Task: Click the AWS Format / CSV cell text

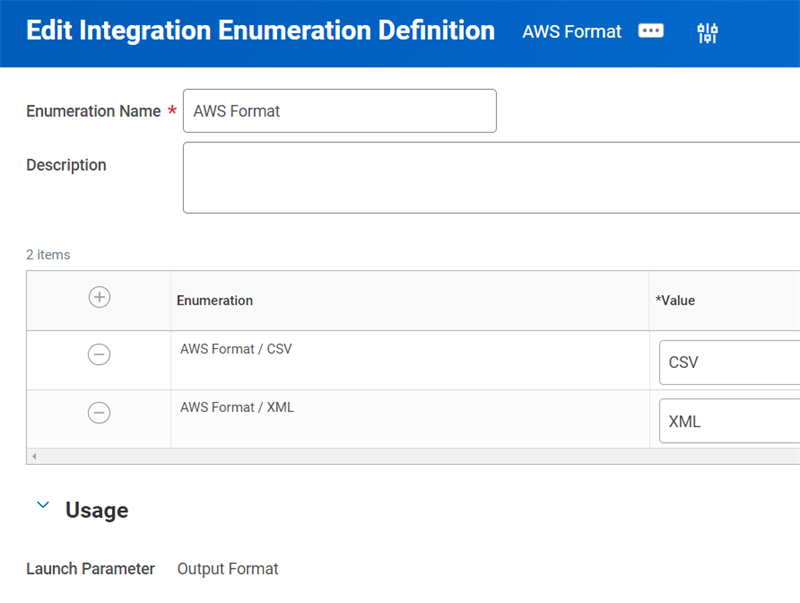Action: (236, 349)
